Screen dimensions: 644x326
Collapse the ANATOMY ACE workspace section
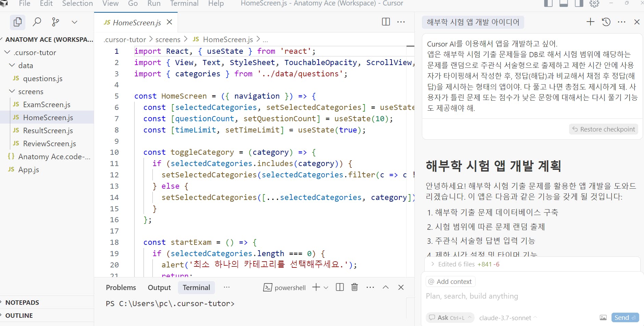pos(47,39)
